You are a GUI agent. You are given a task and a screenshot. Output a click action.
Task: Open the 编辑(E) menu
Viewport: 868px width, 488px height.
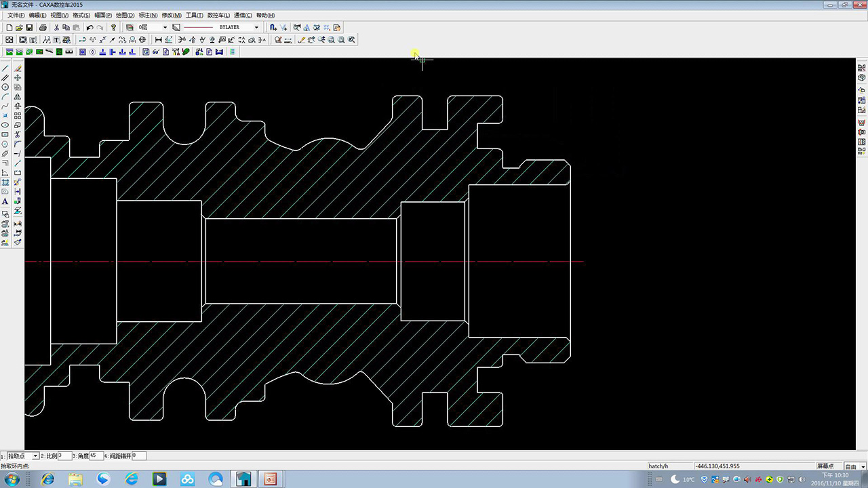tap(38, 15)
